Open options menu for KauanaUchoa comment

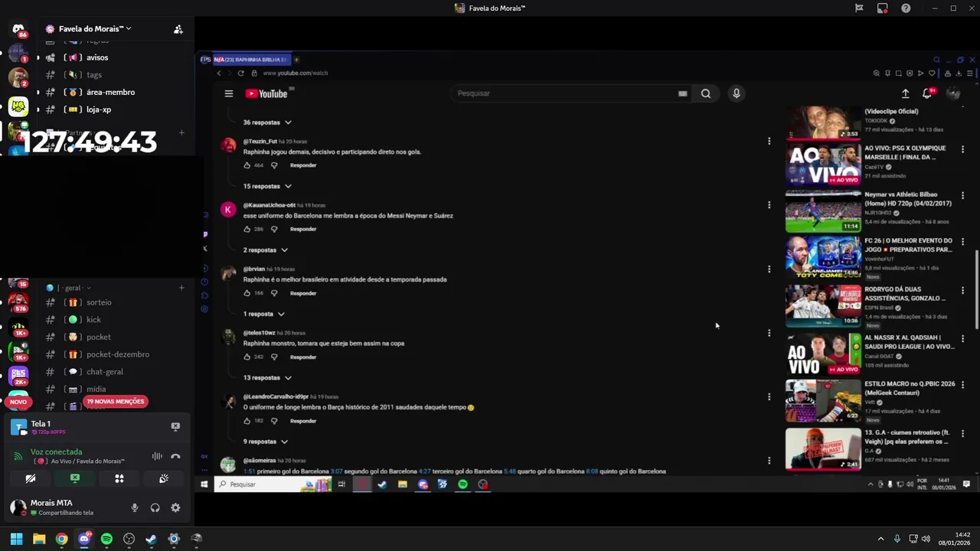click(769, 205)
